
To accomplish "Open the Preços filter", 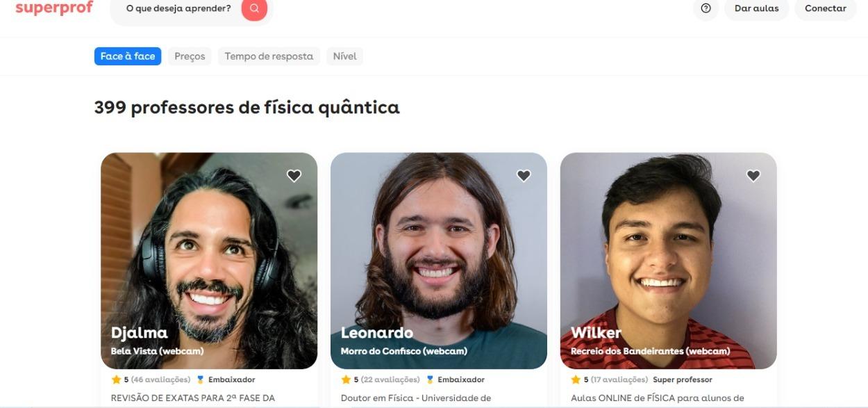I will 190,56.
